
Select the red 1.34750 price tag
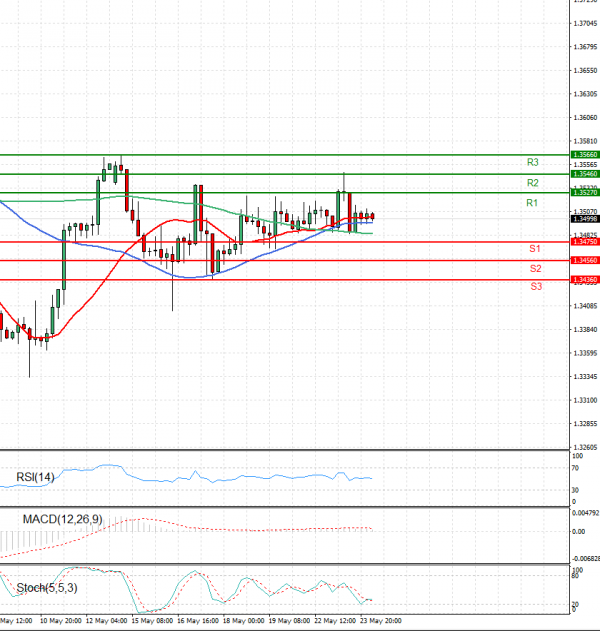(585, 242)
